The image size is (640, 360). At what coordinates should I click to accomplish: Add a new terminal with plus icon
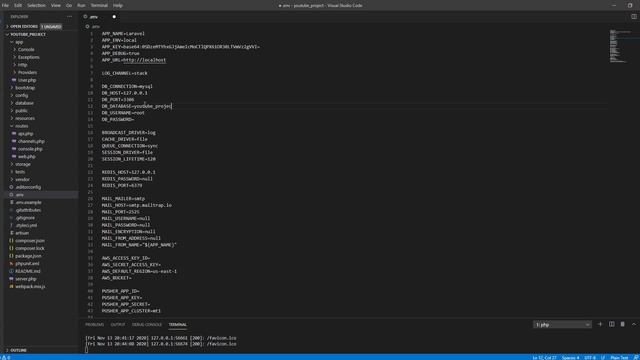tap(600, 324)
